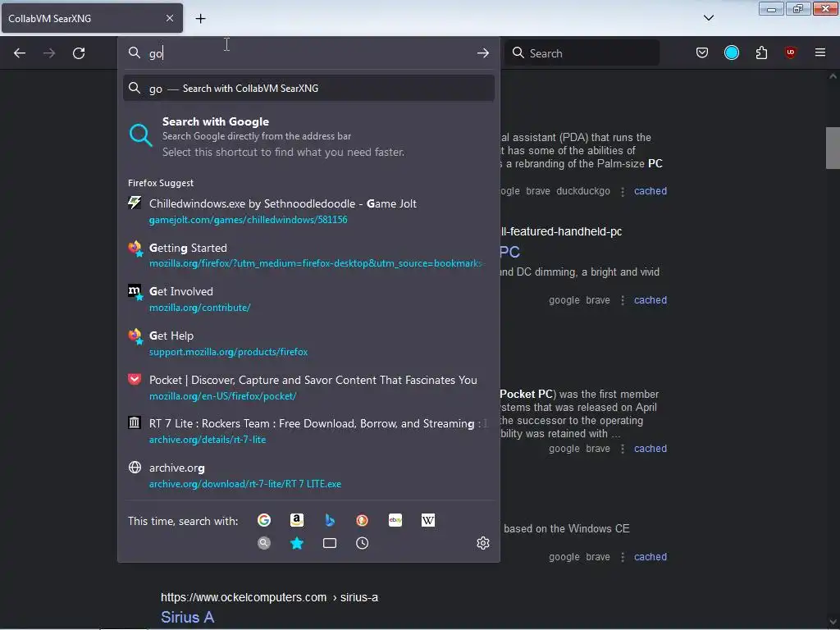Click the go arrow in the address bar
The height and width of the screenshot is (630, 840).
click(482, 53)
